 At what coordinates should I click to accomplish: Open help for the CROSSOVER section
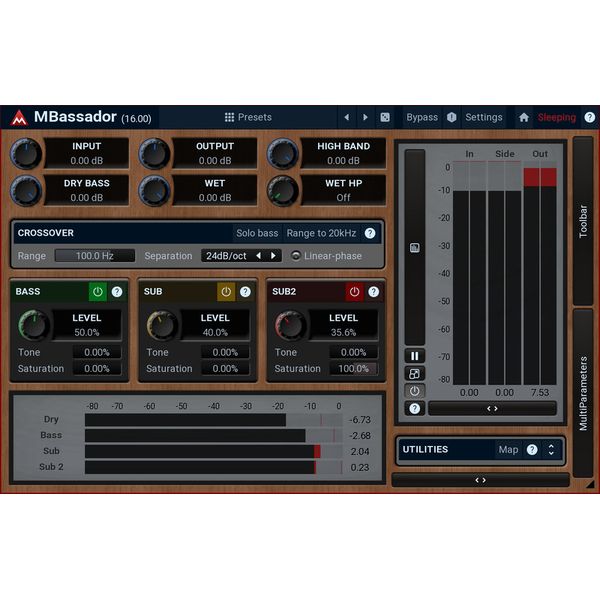(x=370, y=233)
